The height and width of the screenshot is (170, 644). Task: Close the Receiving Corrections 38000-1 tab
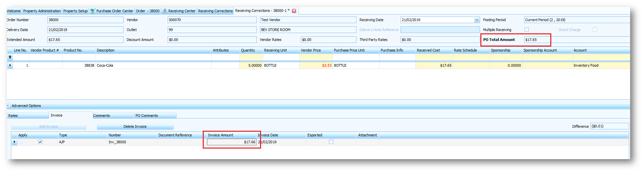(x=294, y=11)
